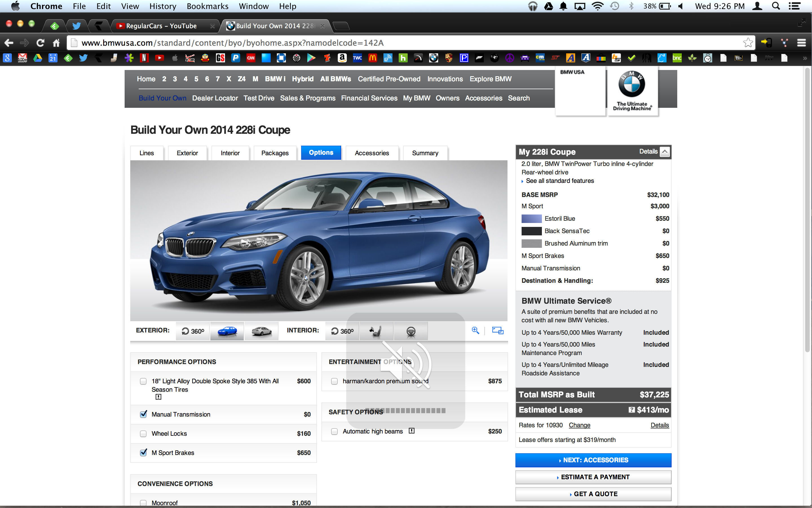Collapse My 228i Coupe details with the arrow
812x508 pixels.
coord(665,152)
